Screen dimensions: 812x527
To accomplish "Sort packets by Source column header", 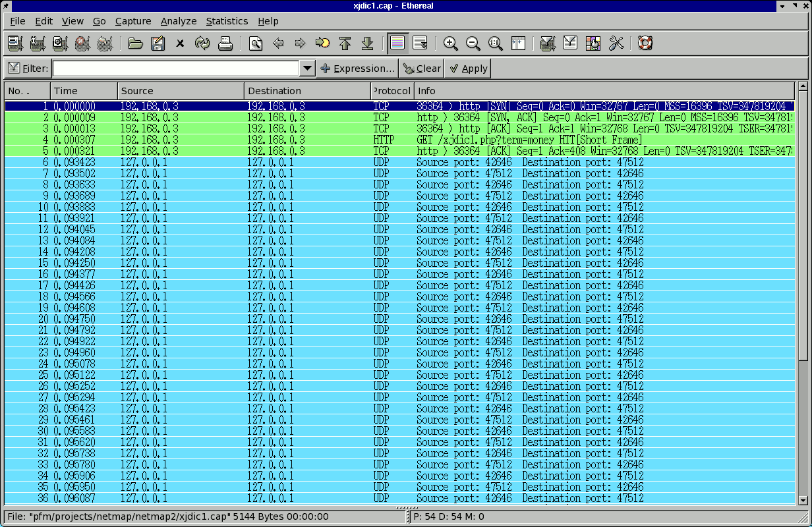I will [x=180, y=91].
